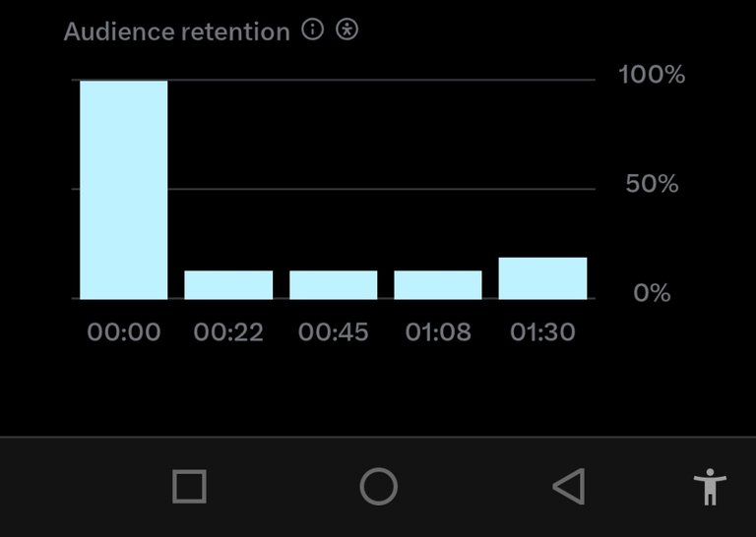This screenshot has width=756, height=537.
Task: Tap the 100% axis label
Action: 652,75
